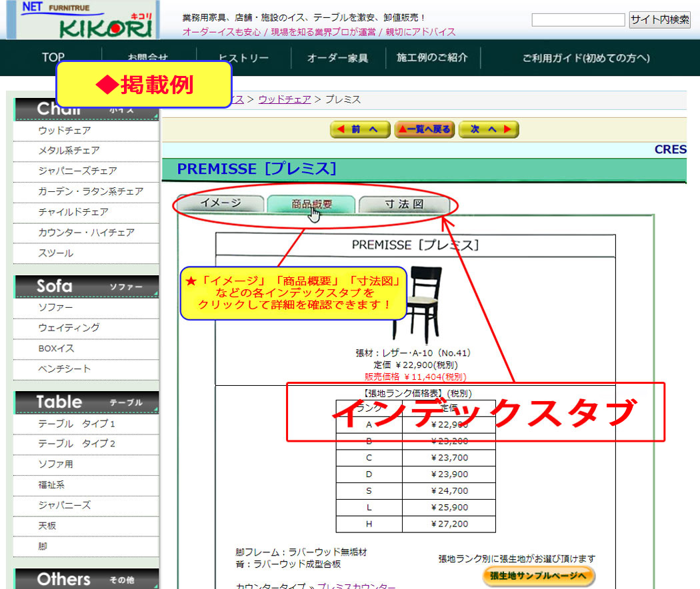Open the BOXイス sofa category
Viewport: 700px width, 589px height.
point(56,348)
